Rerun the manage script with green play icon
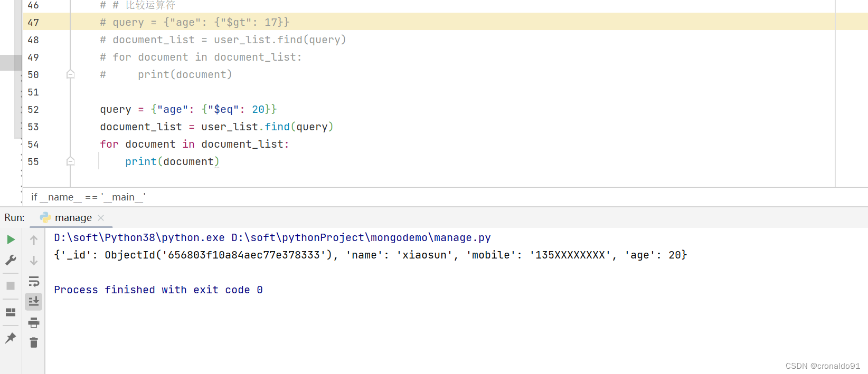 pos(11,239)
